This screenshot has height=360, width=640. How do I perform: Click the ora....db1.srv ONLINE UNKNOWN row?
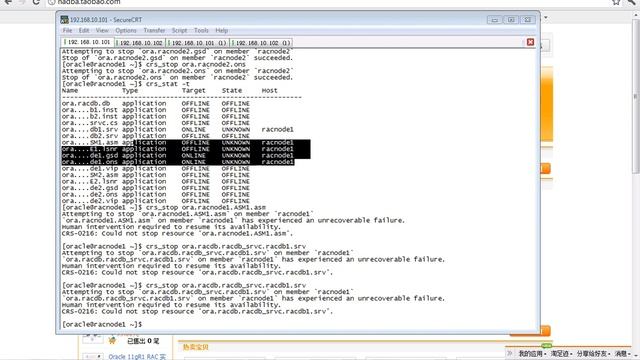[178, 129]
